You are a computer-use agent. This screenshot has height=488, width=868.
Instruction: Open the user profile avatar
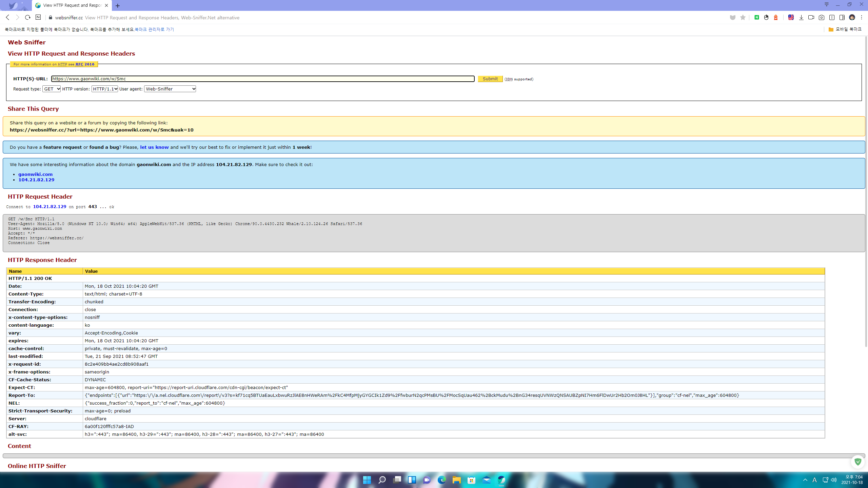click(852, 17)
